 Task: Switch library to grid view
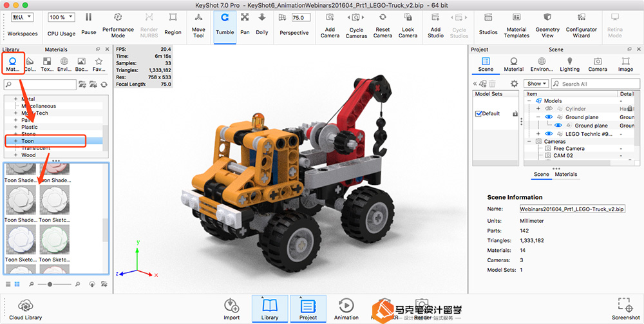17,284
